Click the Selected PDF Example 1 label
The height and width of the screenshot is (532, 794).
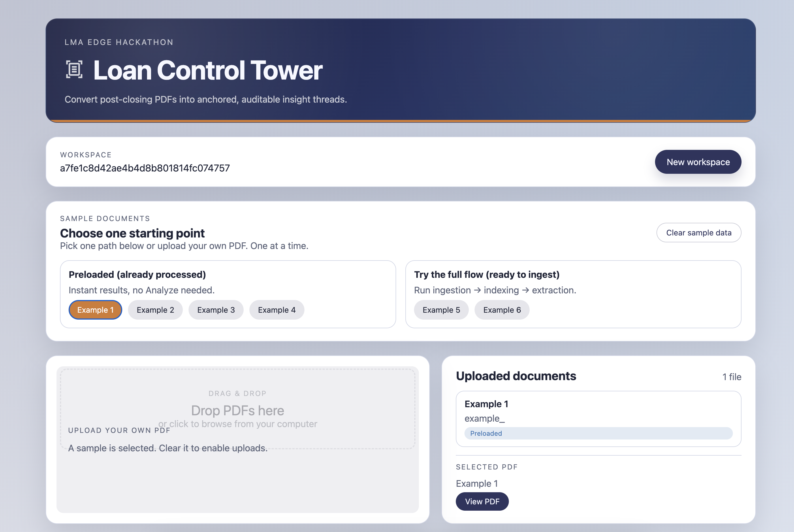[477, 484]
